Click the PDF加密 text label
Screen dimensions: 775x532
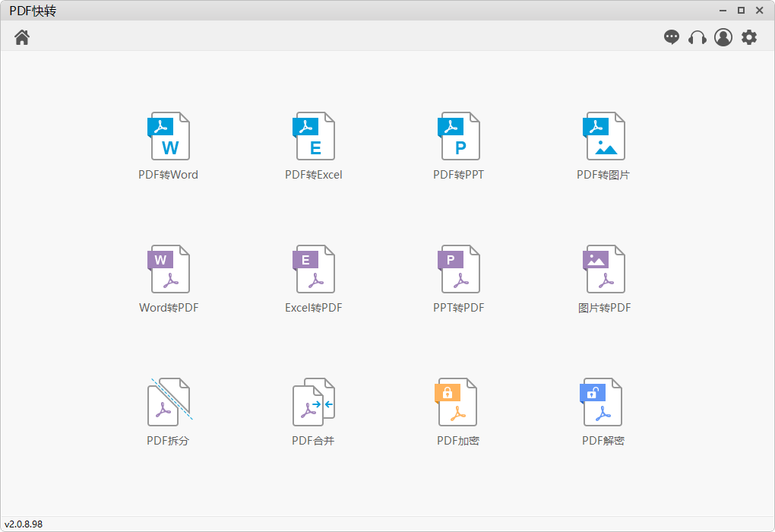click(x=458, y=441)
